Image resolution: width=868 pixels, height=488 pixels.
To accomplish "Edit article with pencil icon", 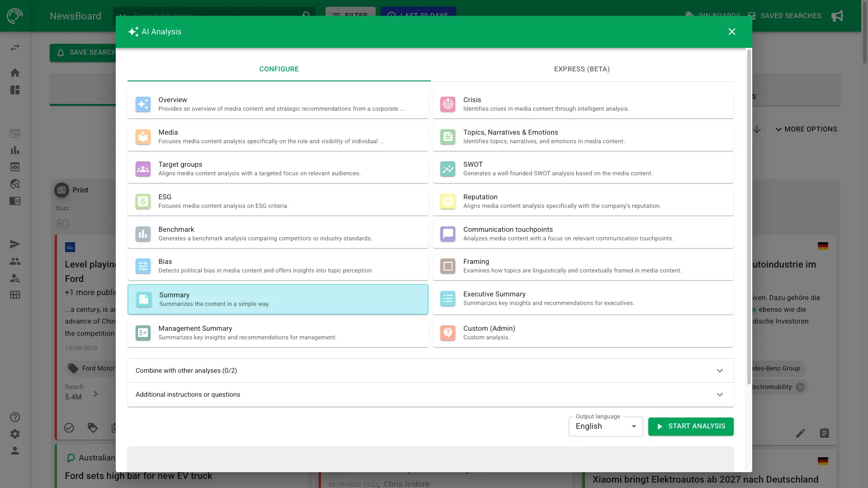I will pos(801,433).
